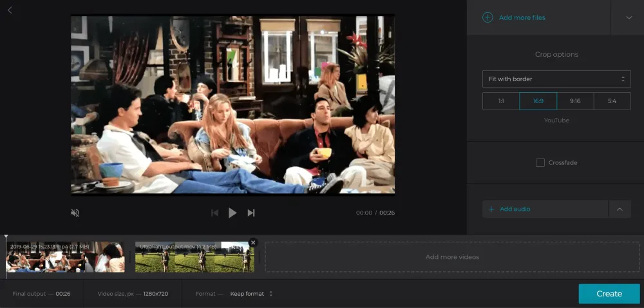
Task: Select the first Friends clip thumbnail
Action: [x=66, y=257]
